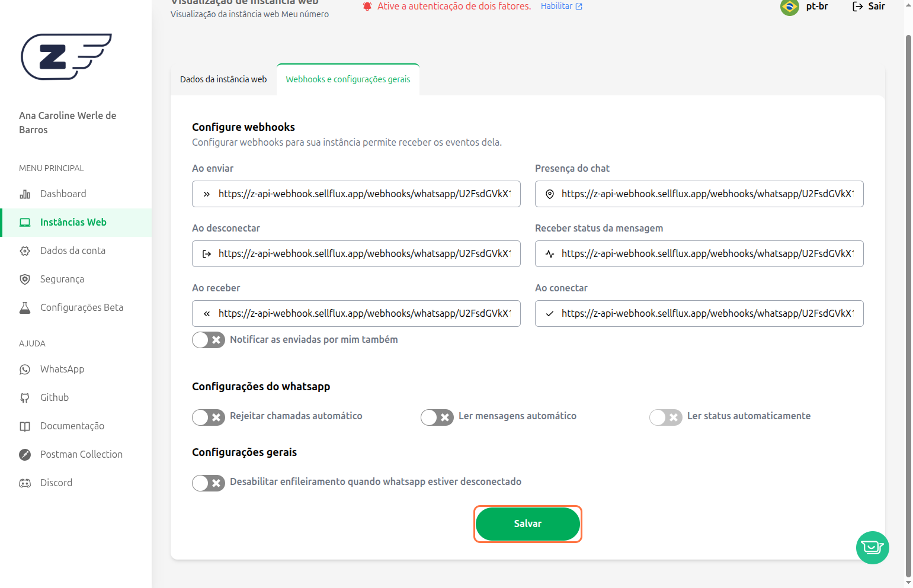913x588 pixels.
Task: Click the Discord icon in sidebar
Action: [25, 483]
